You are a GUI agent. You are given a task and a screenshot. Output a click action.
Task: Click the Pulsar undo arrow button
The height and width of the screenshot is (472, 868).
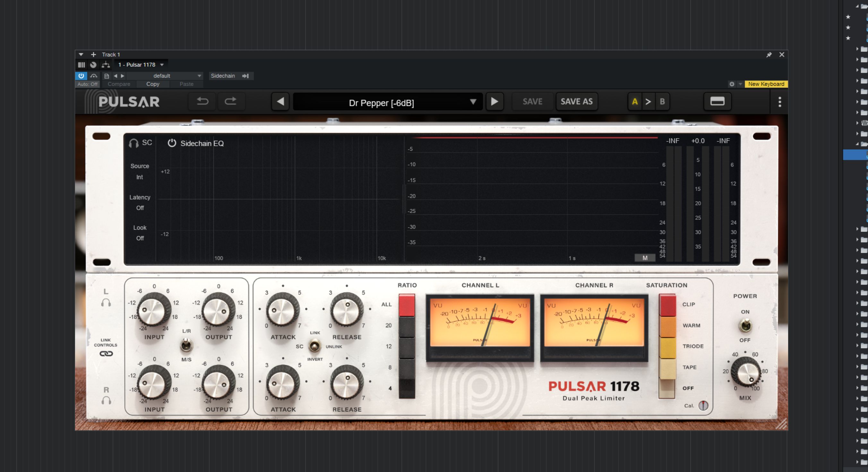click(202, 101)
